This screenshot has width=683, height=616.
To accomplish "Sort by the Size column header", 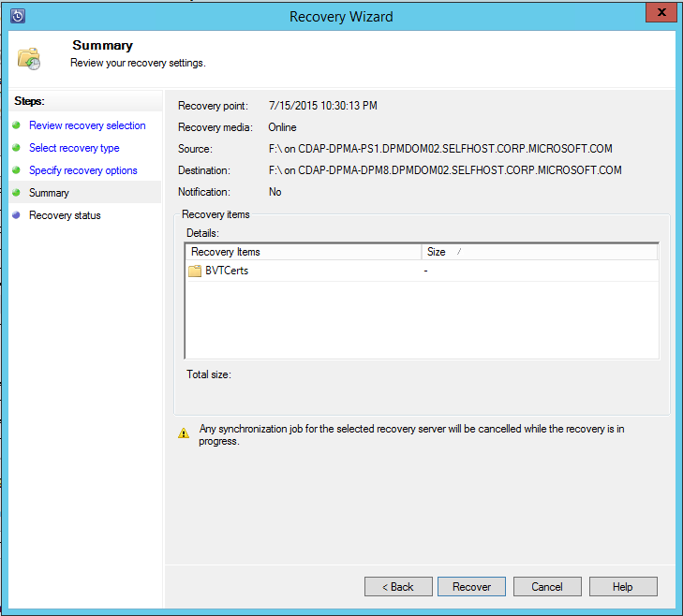I will 540,252.
